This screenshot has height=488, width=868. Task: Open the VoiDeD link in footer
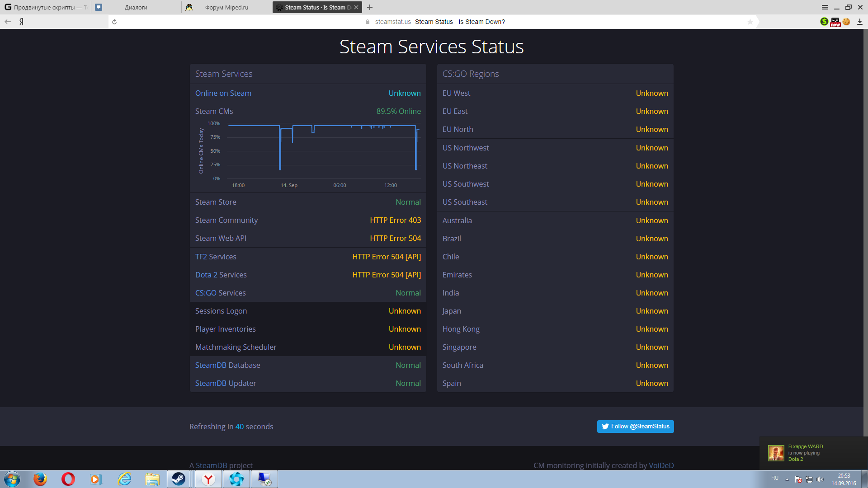pyautogui.click(x=661, y=465)
